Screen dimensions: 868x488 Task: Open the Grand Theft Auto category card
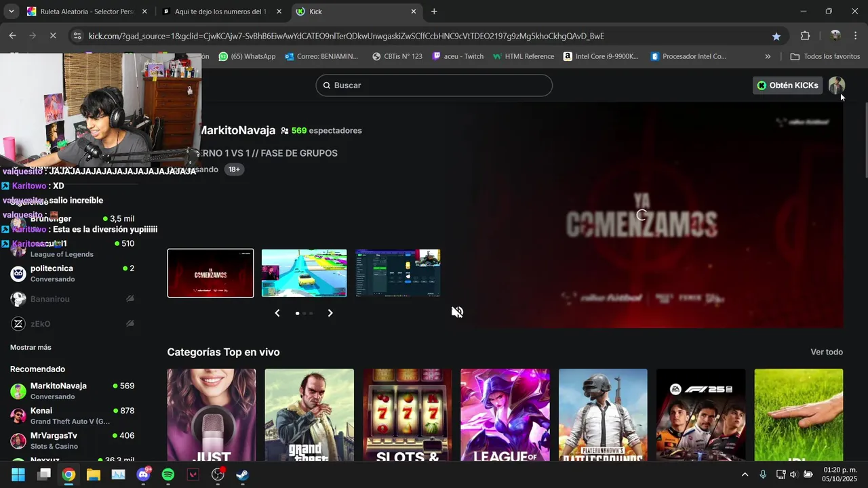(x=309, y=415)
